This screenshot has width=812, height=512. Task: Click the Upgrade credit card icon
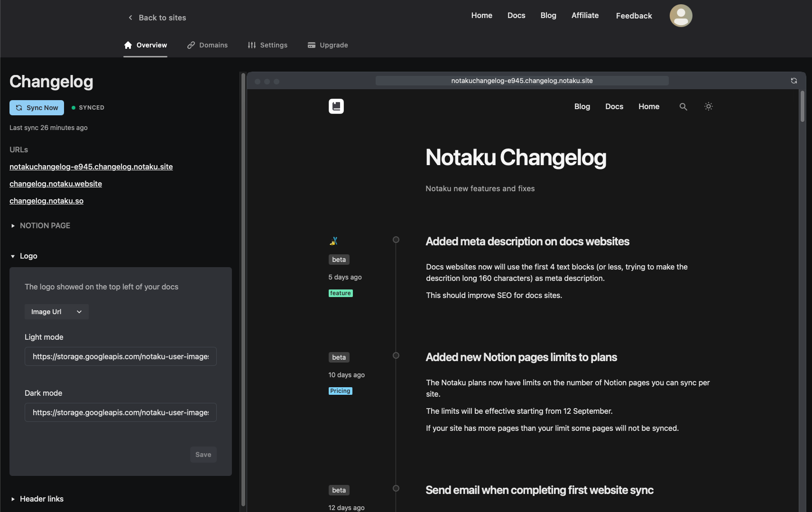click(x=312, y=45)
